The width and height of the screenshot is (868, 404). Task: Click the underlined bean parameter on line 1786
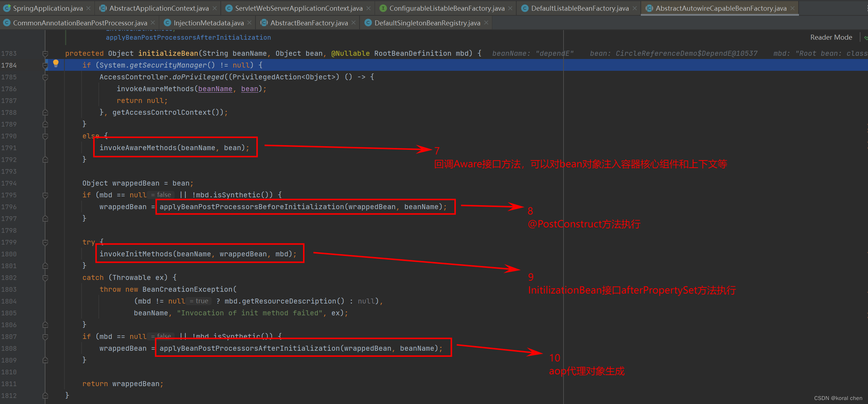[250, 89]
